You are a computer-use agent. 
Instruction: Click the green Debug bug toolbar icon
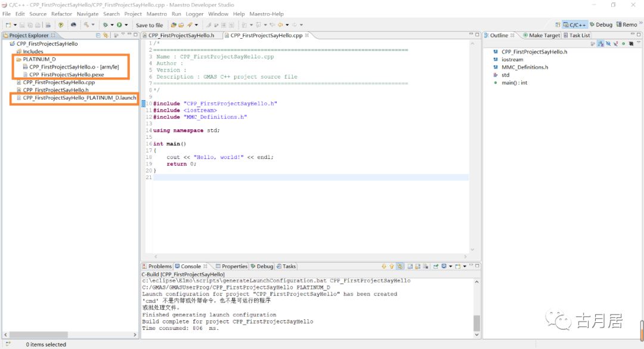[x=105, y=25]
